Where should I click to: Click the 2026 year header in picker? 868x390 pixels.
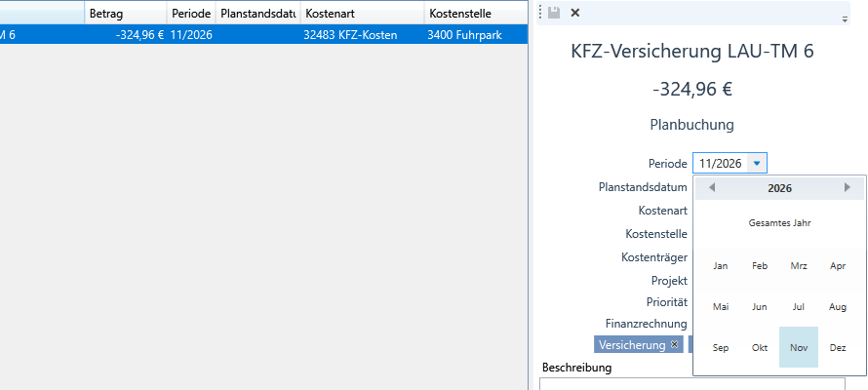point(779,188)
